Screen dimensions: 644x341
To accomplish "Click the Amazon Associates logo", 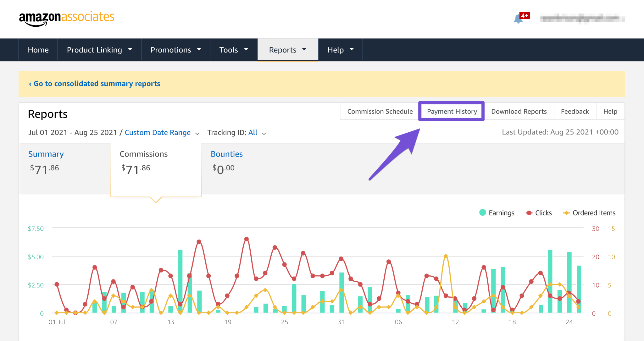I will coord(67,19).
